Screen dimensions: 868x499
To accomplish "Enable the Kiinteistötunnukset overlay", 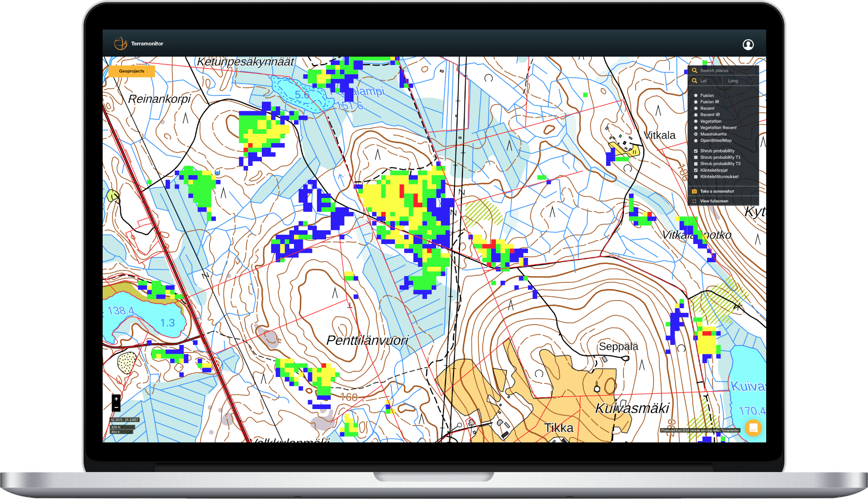I will coord(696,177).
